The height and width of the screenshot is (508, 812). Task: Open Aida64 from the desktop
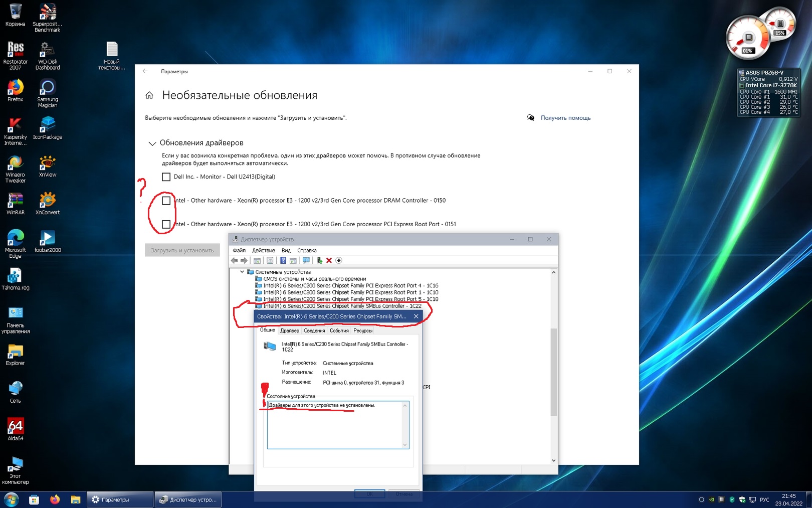click(15, 429)
